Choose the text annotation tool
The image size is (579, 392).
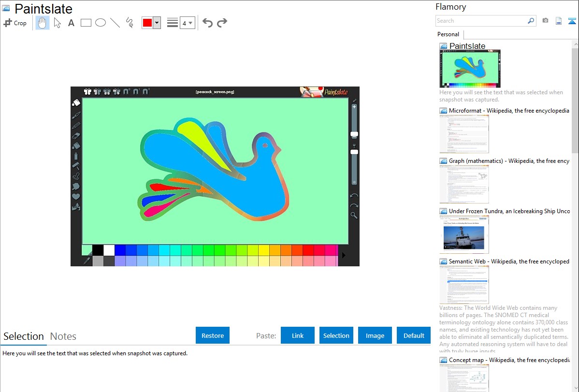[71, 23]
